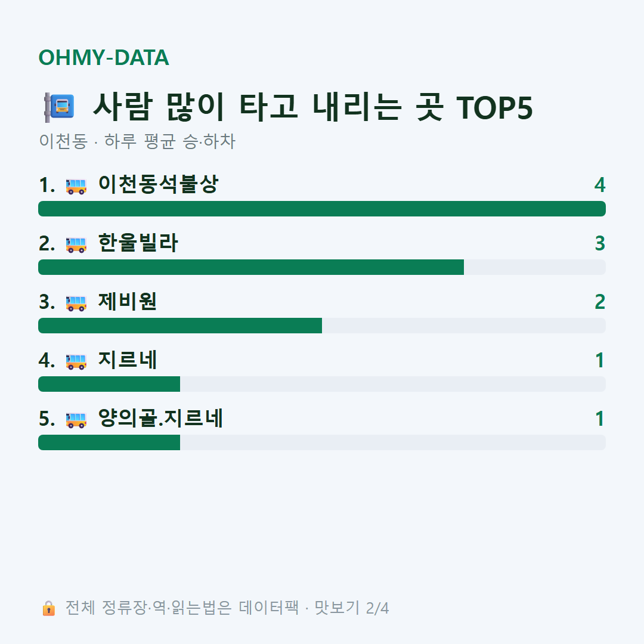The height and width of the screenshot is (644, 644).
Task: Click the full green bar for rank 1
Action: tap(322, 209)
